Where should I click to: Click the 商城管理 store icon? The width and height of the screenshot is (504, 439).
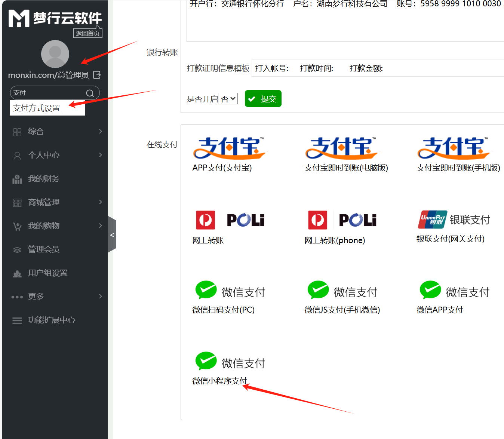pos(17,203)
